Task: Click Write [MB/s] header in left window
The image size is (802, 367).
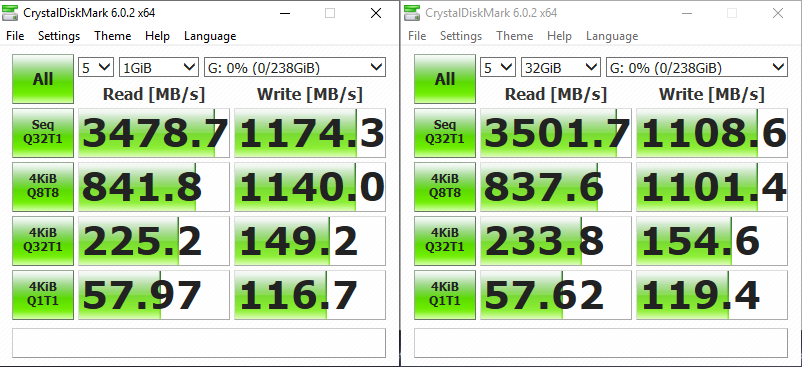Action: click(x=310, y=94)
